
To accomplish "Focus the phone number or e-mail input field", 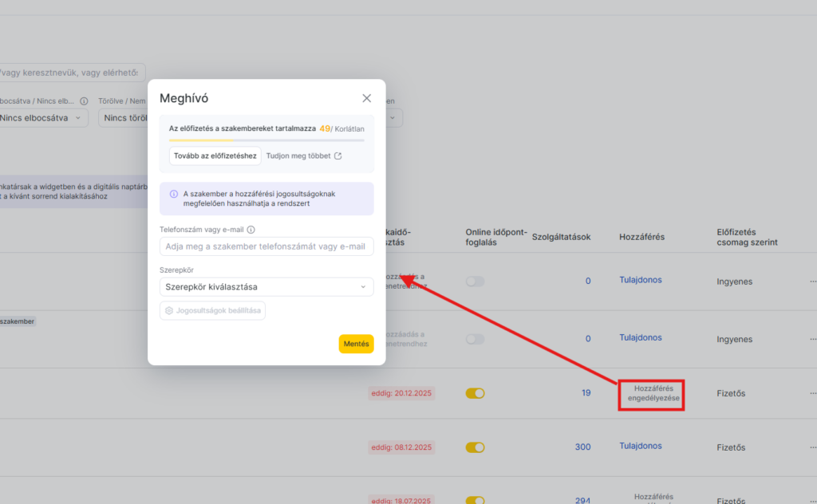I will (266, 246).
